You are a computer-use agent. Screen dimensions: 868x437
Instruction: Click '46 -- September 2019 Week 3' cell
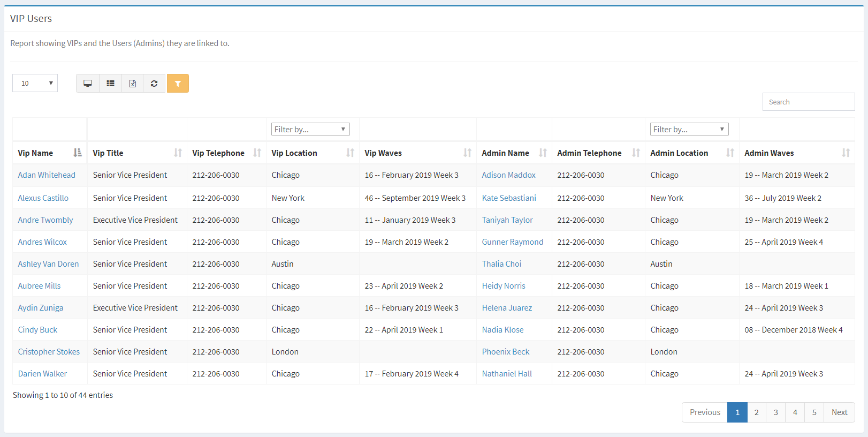click(415, 198)
